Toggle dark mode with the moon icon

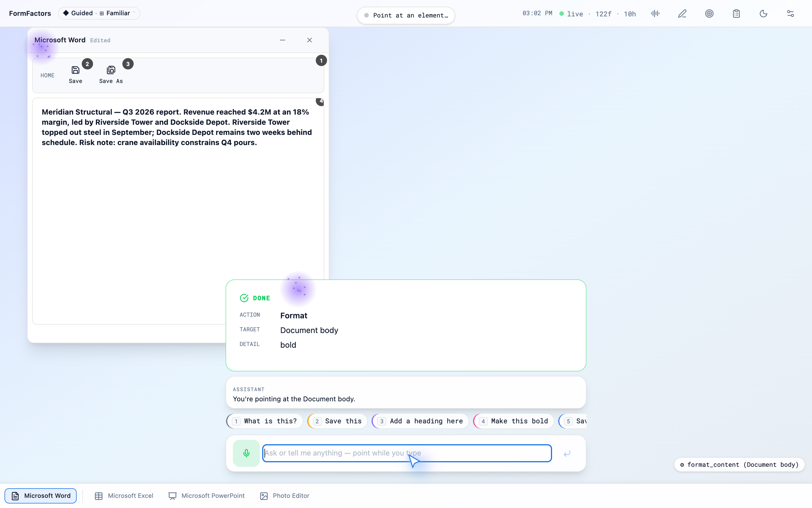pyautogui.click(x=763, y=14)
